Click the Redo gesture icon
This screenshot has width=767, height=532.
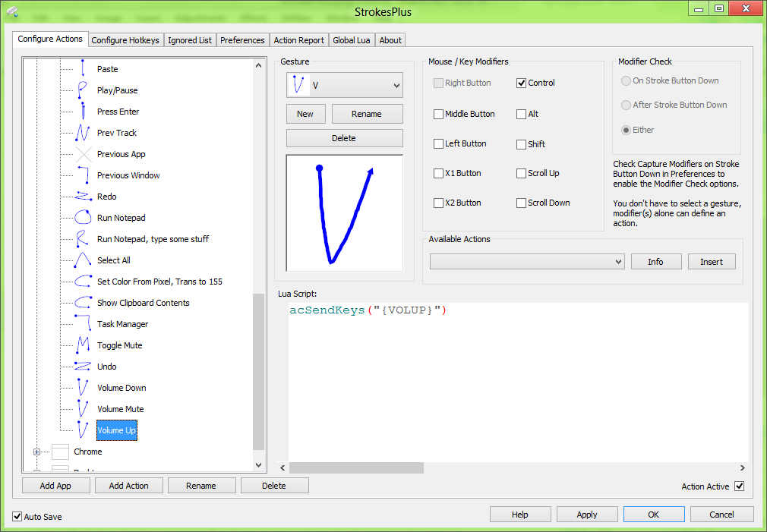coord(84,197)
